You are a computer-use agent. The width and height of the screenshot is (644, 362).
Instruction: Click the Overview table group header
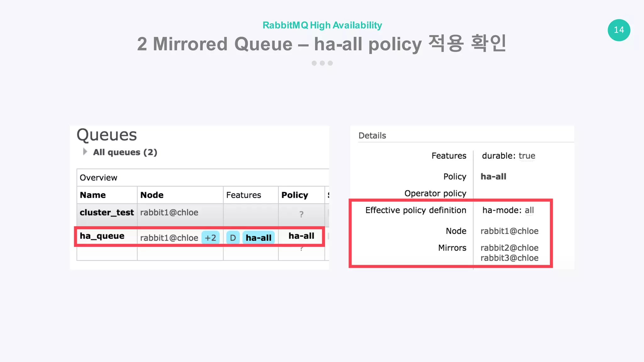click(x=98, y=178)
